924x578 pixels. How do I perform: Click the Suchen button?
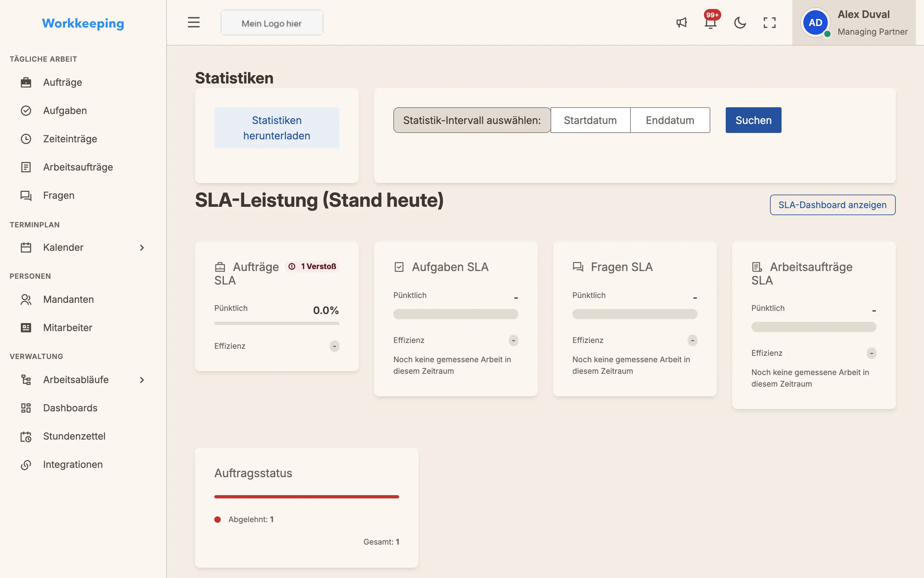coord(753,120)
